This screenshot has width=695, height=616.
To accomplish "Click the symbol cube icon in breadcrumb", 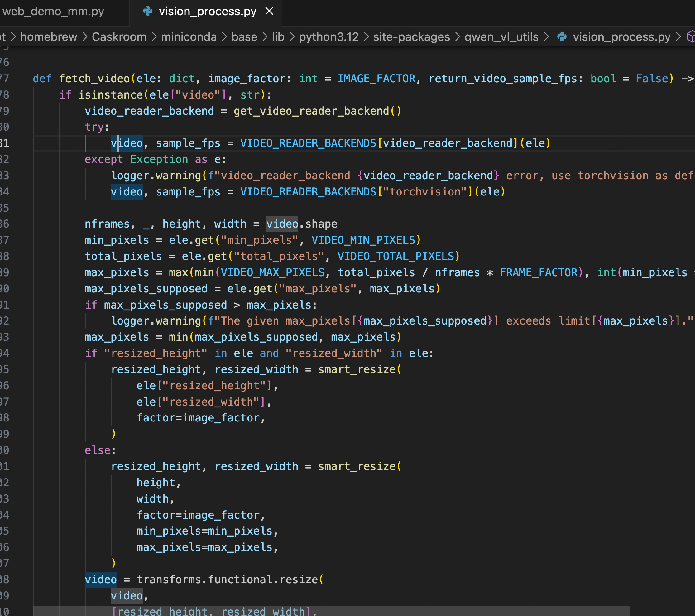I will (x=691, y=37).
